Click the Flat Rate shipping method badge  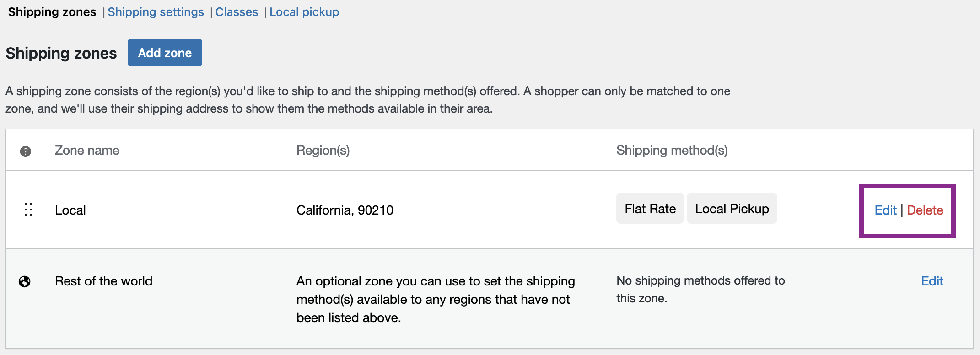coord(650,209)
